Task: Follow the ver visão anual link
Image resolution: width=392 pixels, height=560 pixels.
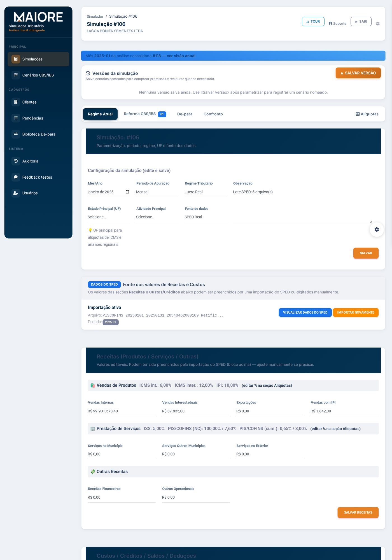Action: [181, 56]
